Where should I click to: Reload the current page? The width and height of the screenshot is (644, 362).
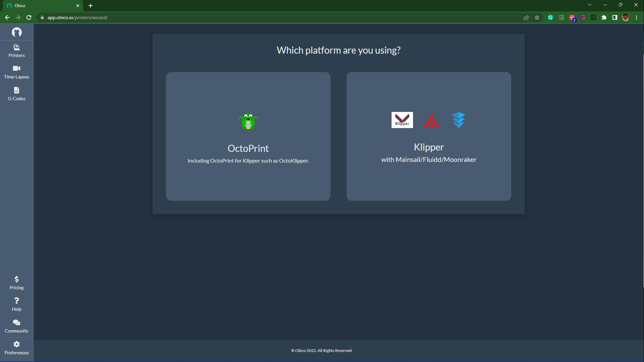pyautogui.click(x=29, y=17)
